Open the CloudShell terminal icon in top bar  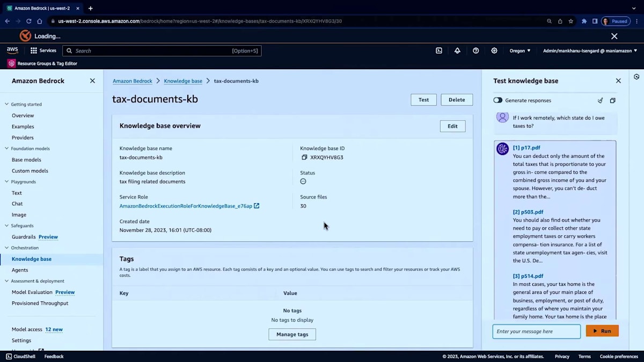click(439, 50)
